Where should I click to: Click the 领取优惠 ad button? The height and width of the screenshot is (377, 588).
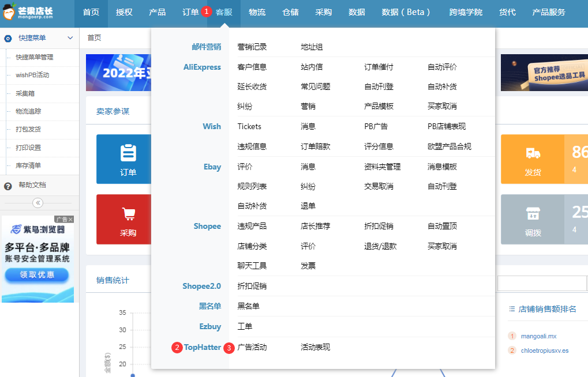point(37,275)
